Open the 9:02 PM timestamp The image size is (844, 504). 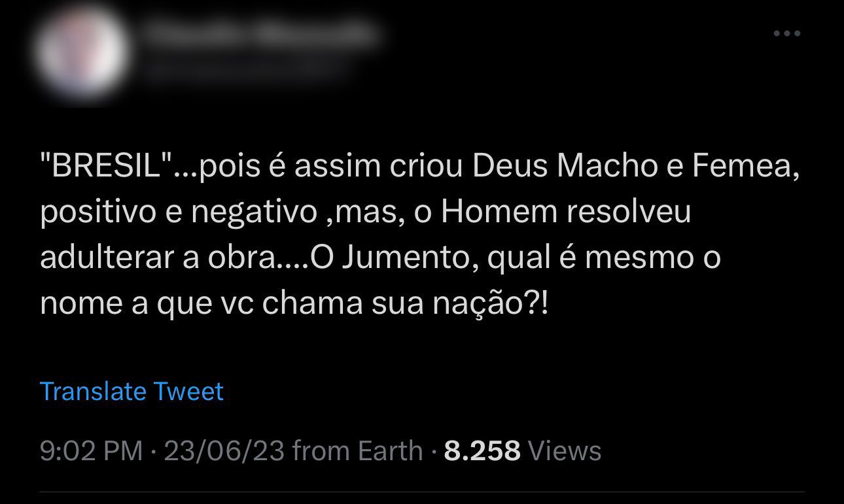pyautogui.click(x=91, y=451)
